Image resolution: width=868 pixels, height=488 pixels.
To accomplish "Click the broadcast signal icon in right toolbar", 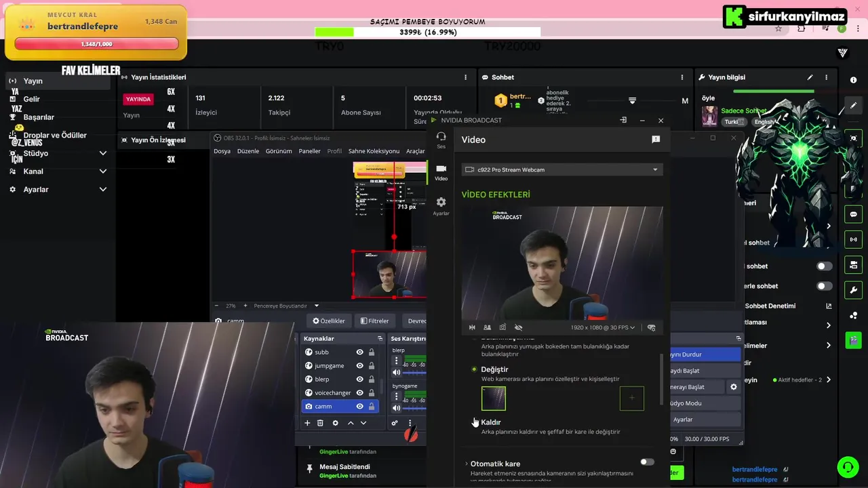I will point(853,239).
